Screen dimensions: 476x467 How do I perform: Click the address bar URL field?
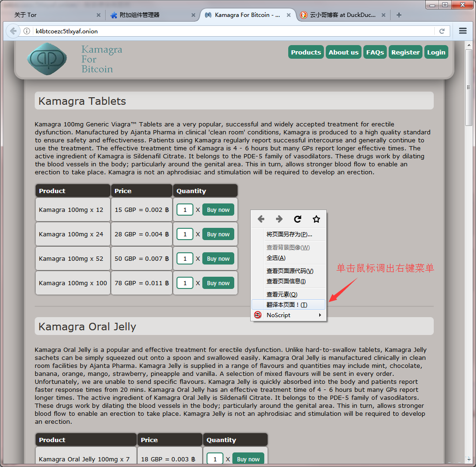[234, 31]
